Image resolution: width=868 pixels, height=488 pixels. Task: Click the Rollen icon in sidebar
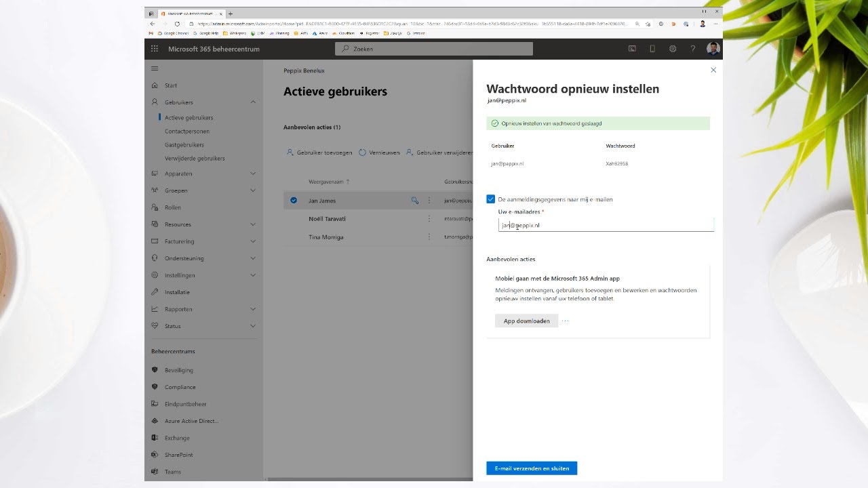coord(155,207)
